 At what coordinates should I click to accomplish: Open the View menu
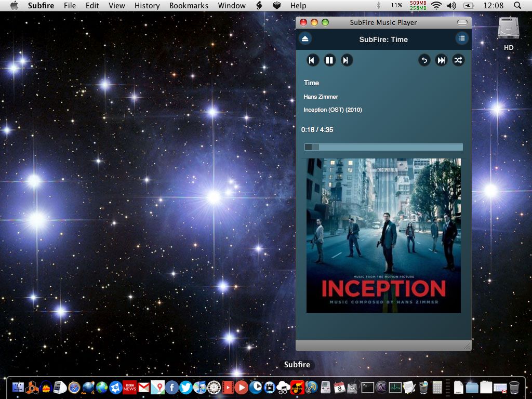(x=117, y=5)
